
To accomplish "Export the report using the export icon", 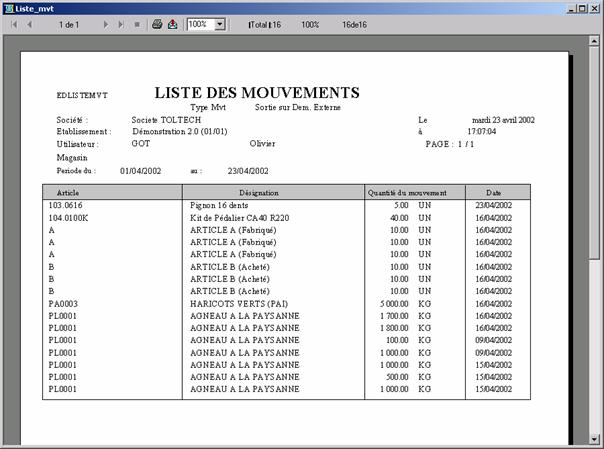I will coord(172,23).
